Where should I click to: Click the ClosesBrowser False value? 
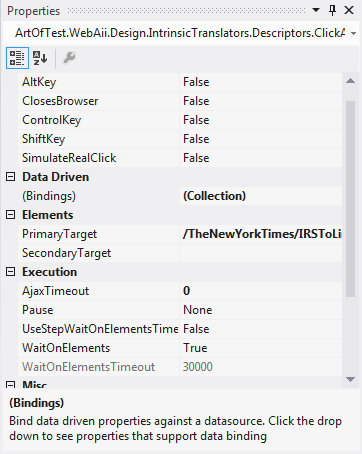261,101
